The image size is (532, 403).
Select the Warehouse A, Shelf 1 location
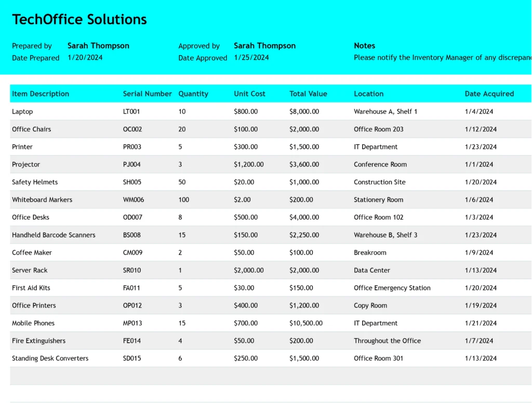[385, 112]
